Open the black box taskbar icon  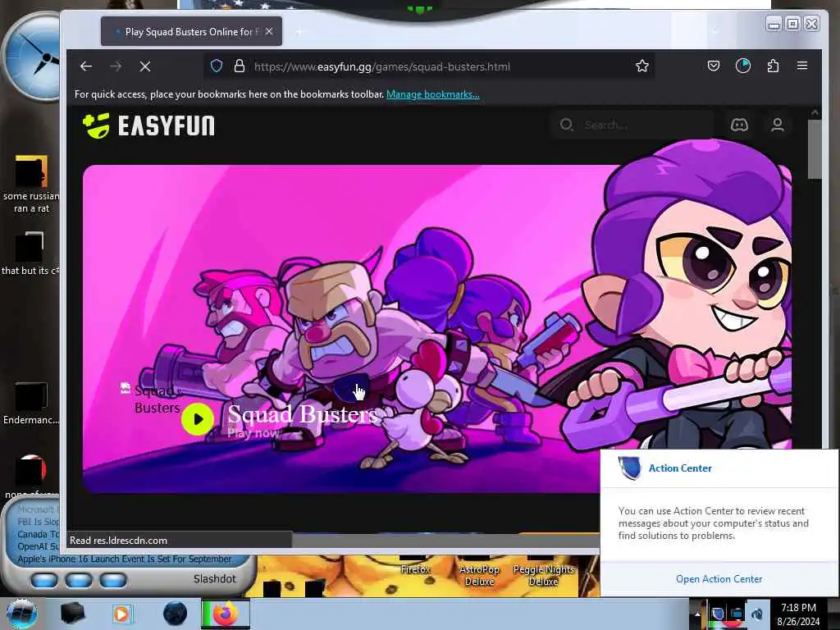coord(72,614)
